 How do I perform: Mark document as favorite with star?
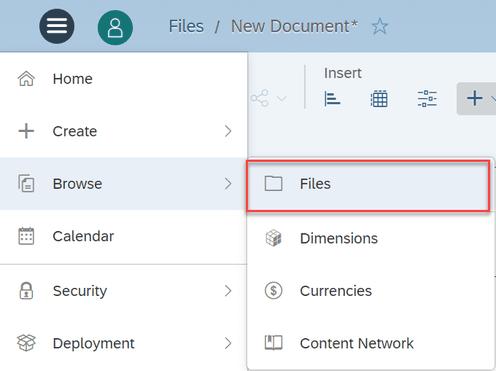click(380, 26)
